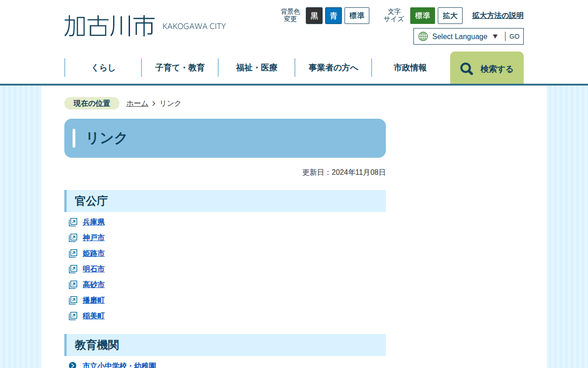Screen dimensions: 588x368
Task: Open the 播磨町 link
Action: pos(94,300)
